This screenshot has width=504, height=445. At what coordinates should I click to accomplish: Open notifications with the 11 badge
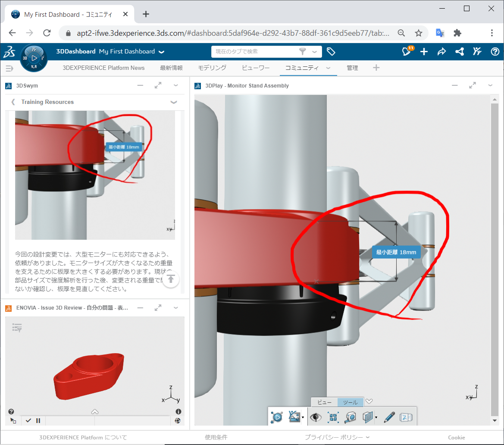pos(407,51)
